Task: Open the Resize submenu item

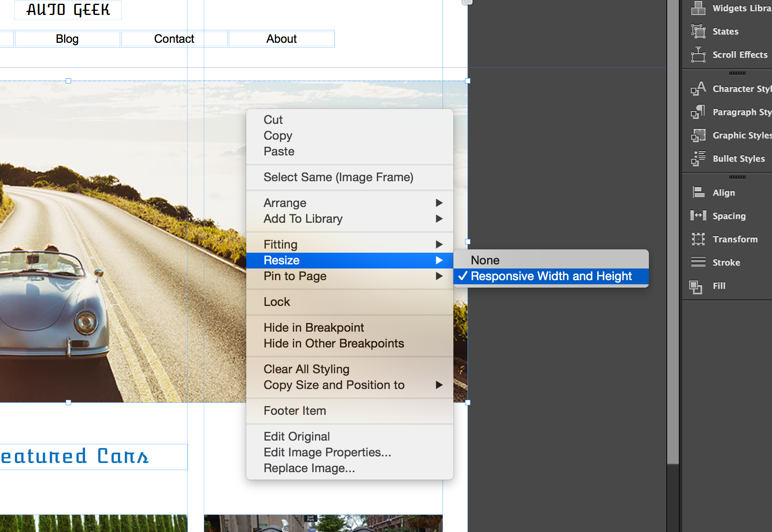Action: pyautogui.click(x=349, y=260)
